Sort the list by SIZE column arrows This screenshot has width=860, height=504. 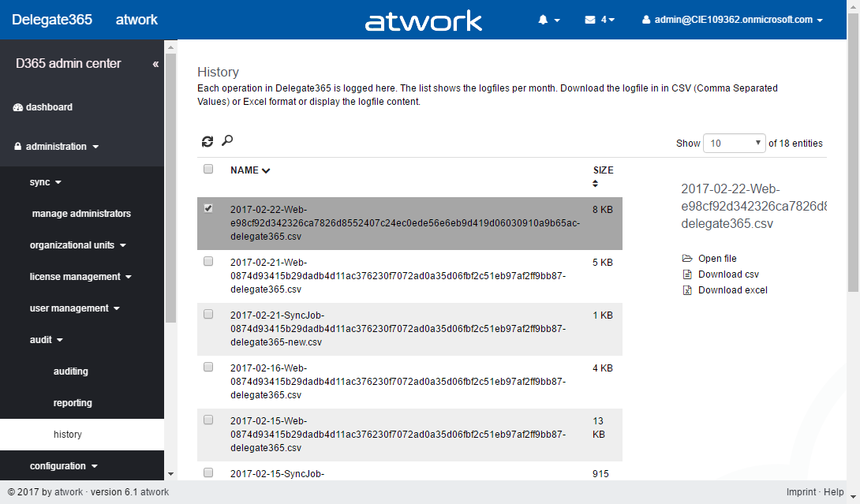click(x=596, y=184)
